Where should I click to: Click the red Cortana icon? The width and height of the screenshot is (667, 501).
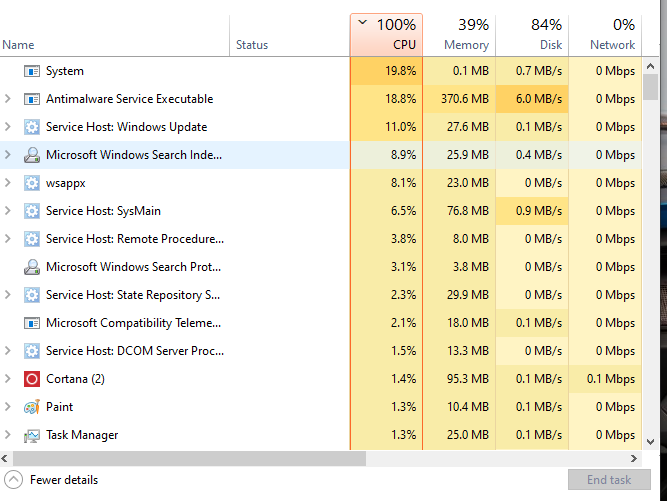click(32, 379)
